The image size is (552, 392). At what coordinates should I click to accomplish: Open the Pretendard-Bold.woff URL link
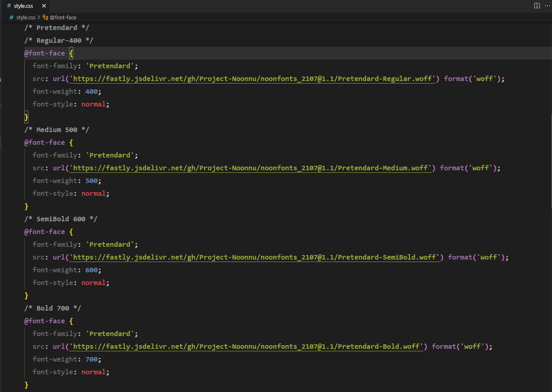pyautogui.click(x=246, y=346)
